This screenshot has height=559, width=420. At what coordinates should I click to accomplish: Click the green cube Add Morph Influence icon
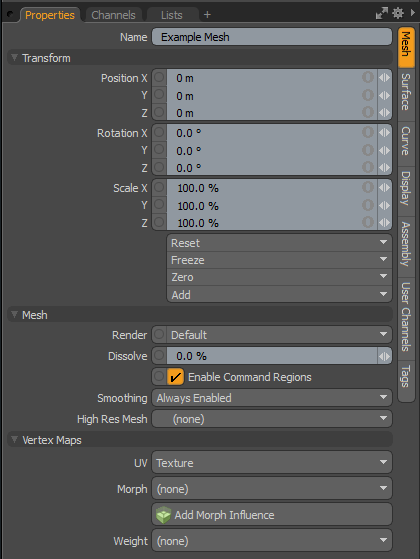click(163, 515)
